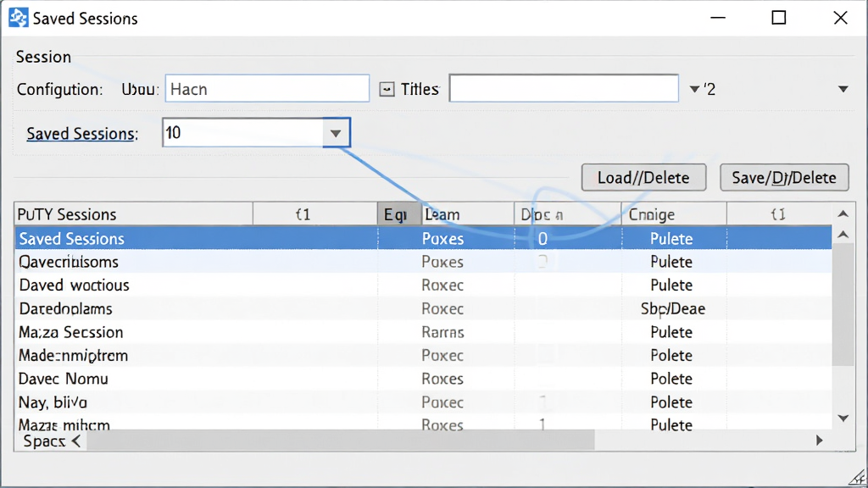Viewport: 868px width, 488px height.
Task: Select the Nay, bliva row
Action: 423,402
